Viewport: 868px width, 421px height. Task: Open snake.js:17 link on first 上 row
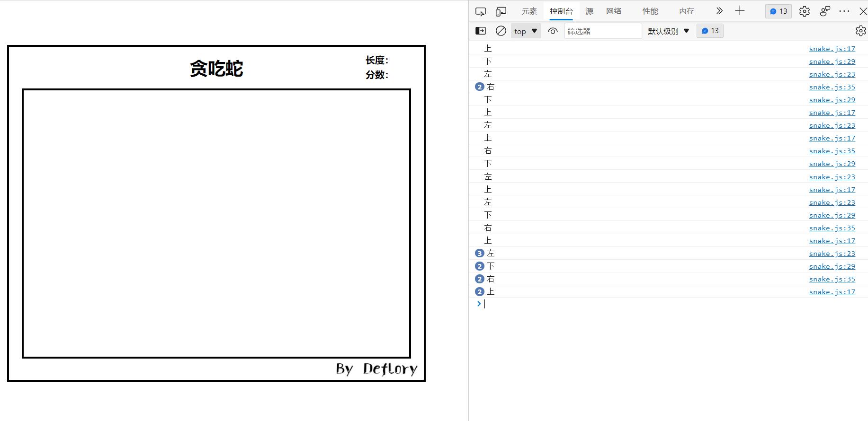point(832,49)
